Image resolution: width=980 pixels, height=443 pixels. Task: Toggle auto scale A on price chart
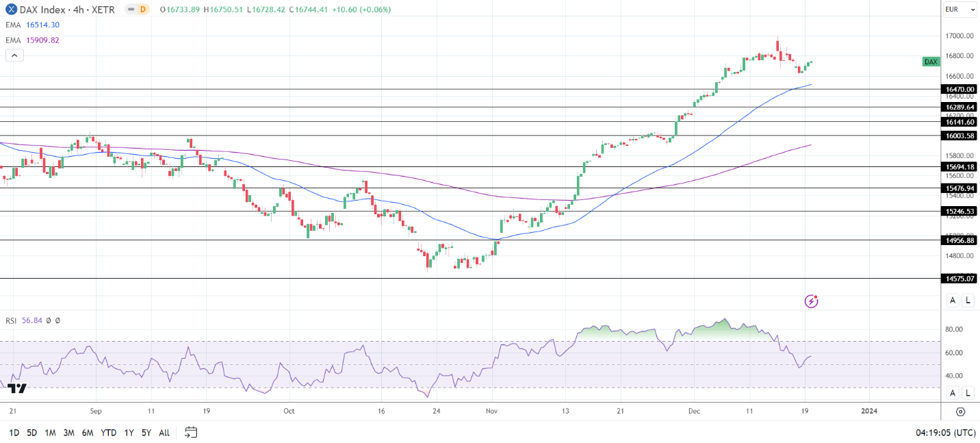(x=953, y=300)
